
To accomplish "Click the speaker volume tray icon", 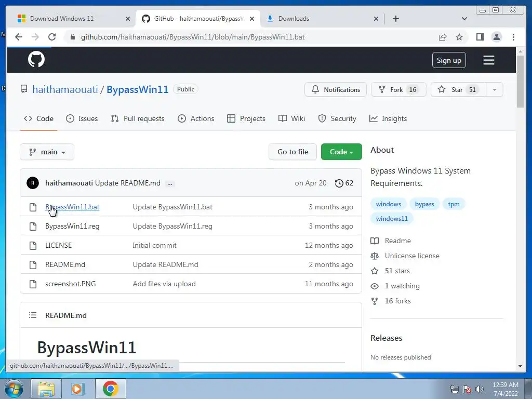I will (x=480, y=389).
